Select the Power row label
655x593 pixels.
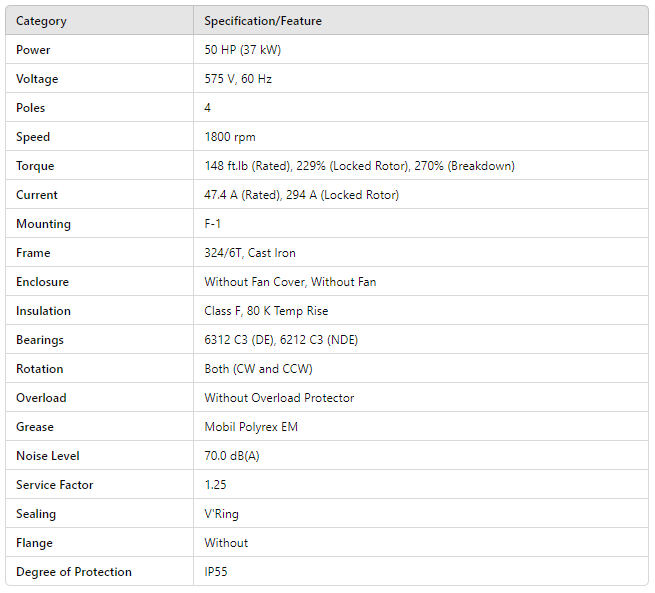point(33,50)
